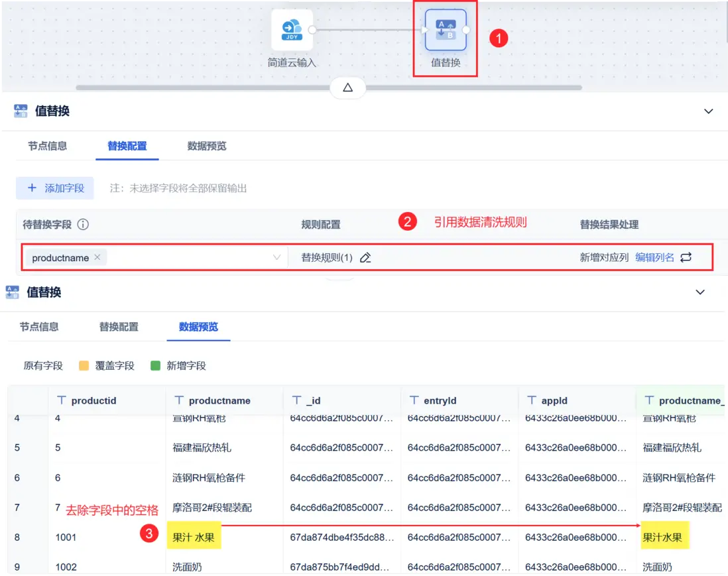Click the 覆盖字段 orange legend swatch
This screenshot has width=728, height=576.
pos(84,366)
